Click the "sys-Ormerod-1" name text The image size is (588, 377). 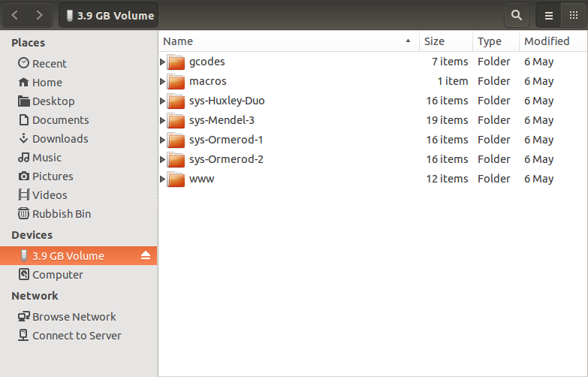(226, 140)
